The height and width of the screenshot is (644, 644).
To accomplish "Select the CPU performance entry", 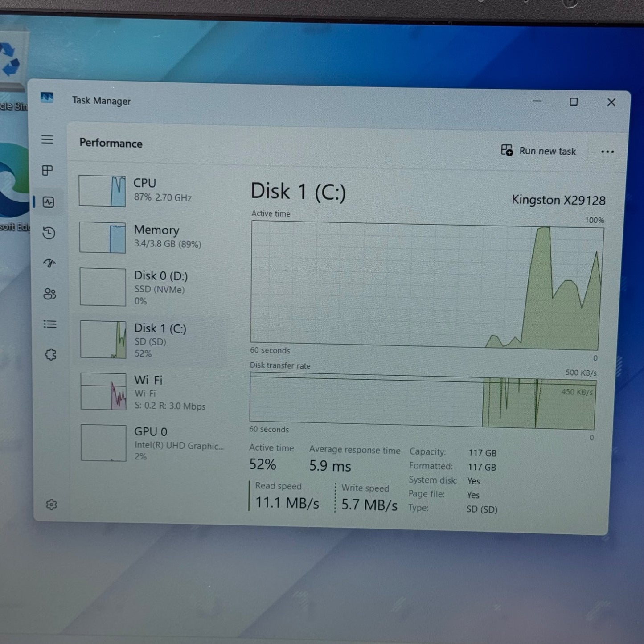I will tap(152, 190).
